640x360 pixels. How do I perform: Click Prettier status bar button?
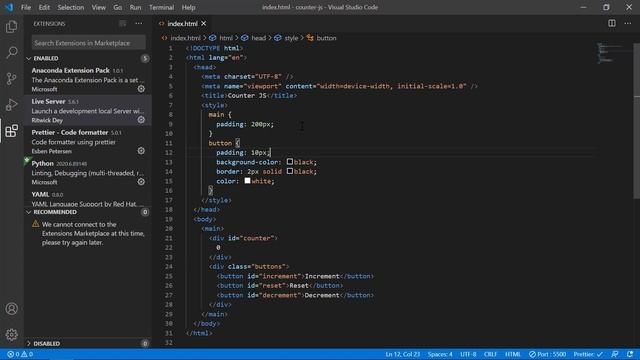point(588,354)
